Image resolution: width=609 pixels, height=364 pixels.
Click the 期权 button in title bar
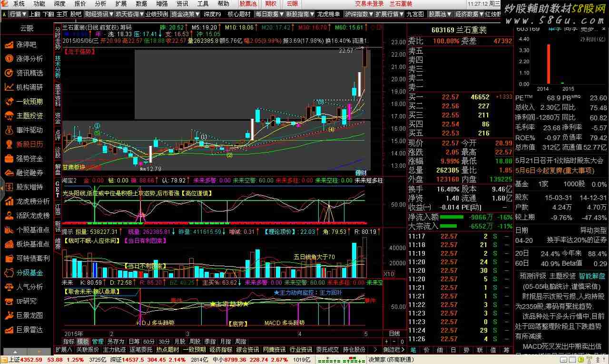pos(271,3)
